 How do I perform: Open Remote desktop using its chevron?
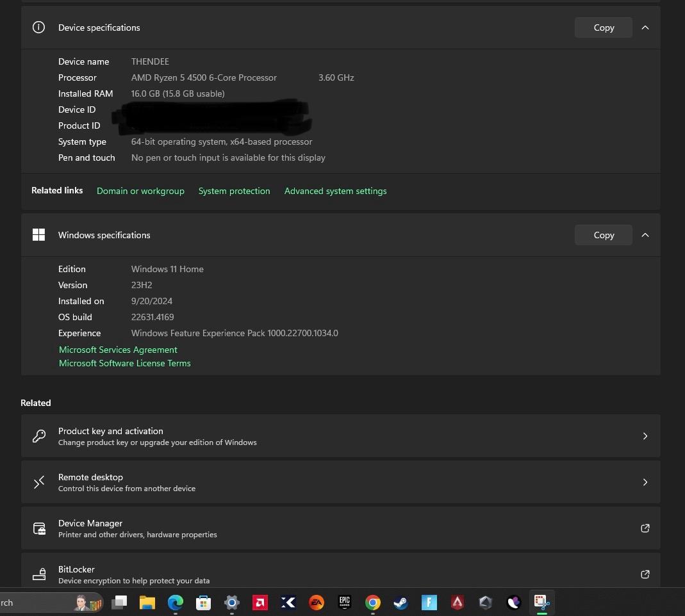coord(645,482)
